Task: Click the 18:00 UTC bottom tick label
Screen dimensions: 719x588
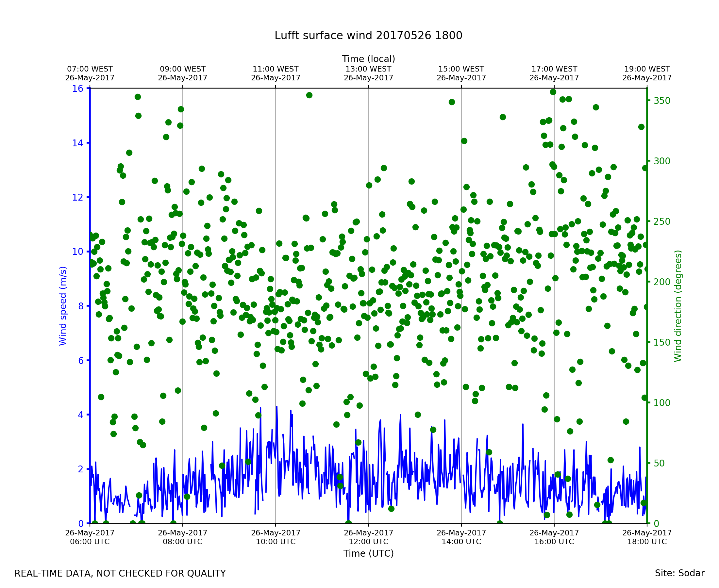Action: coord(647,537)
